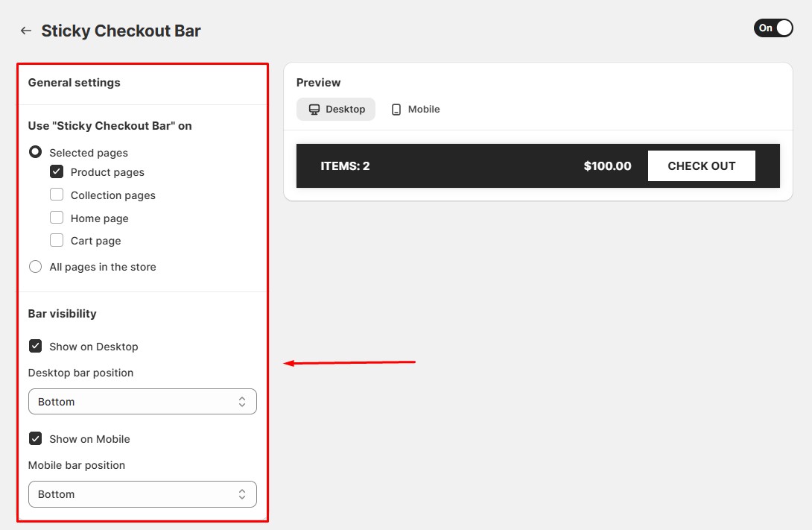The width and height of the screenshot is (812, 530).
Task: Switch to the Desktop preview tab
Action: click(336, 109)
